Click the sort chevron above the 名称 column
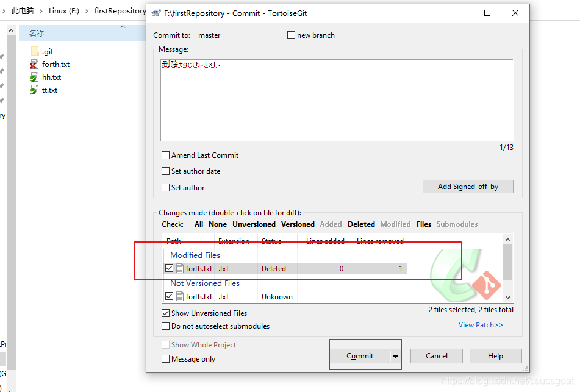The image size is (580, 392). point(123,27)
